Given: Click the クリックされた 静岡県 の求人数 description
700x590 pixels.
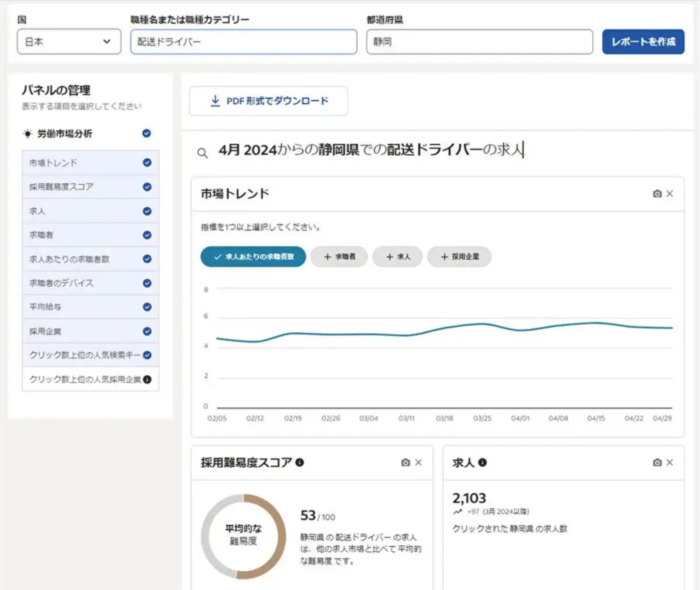Looking at the screenshot, I should pos(510,528).
